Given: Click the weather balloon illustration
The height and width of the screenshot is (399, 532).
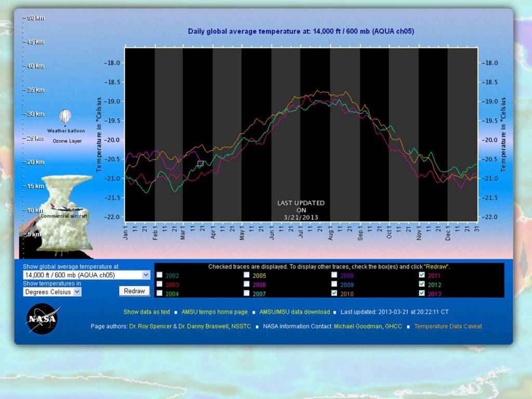Looking at the screenshot, I should click(64, 116).
